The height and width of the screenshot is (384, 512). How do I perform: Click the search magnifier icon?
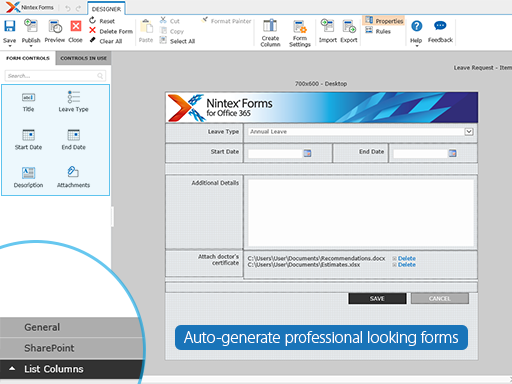100,76
